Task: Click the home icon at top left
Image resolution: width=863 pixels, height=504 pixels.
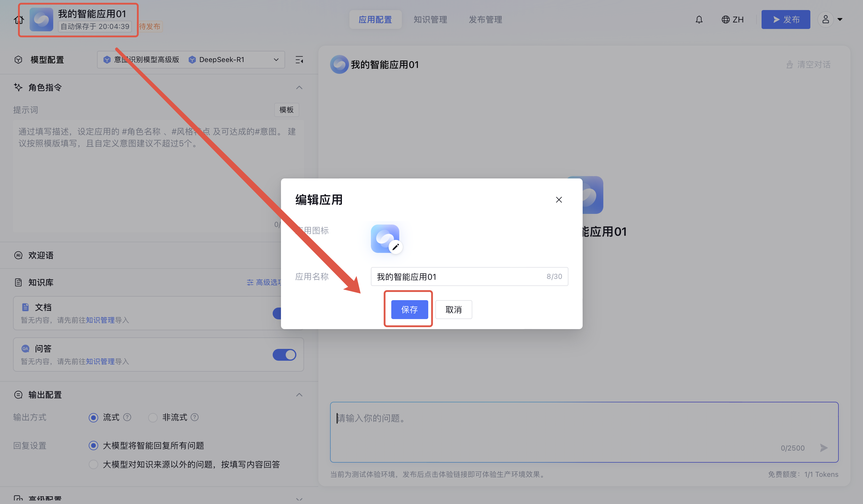Action: pos(19,20)
